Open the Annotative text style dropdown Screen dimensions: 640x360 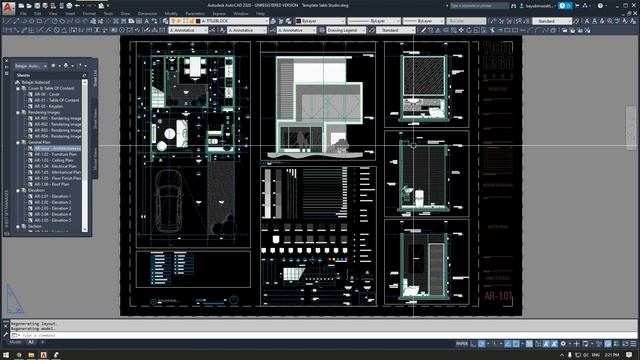click(x=247, y=30)
